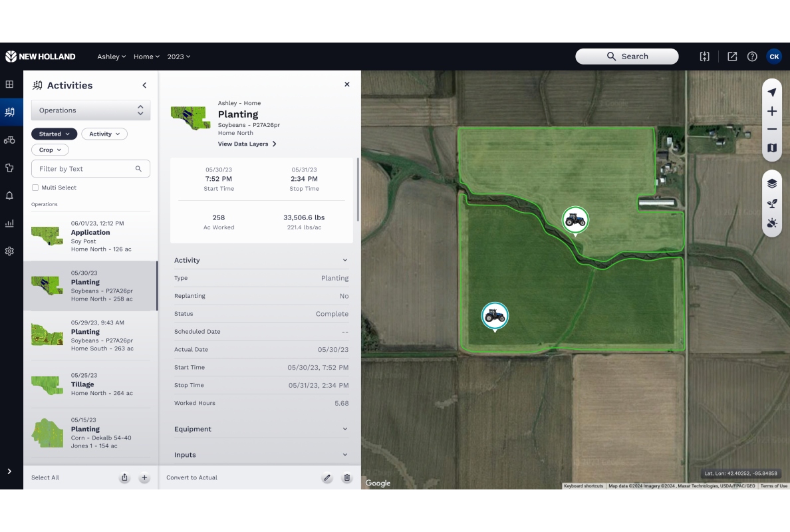The width and height of the screenshot is (790, 532).
Task: Click the 33,506.6 lbs value
Action: click(x=304, y=217)
